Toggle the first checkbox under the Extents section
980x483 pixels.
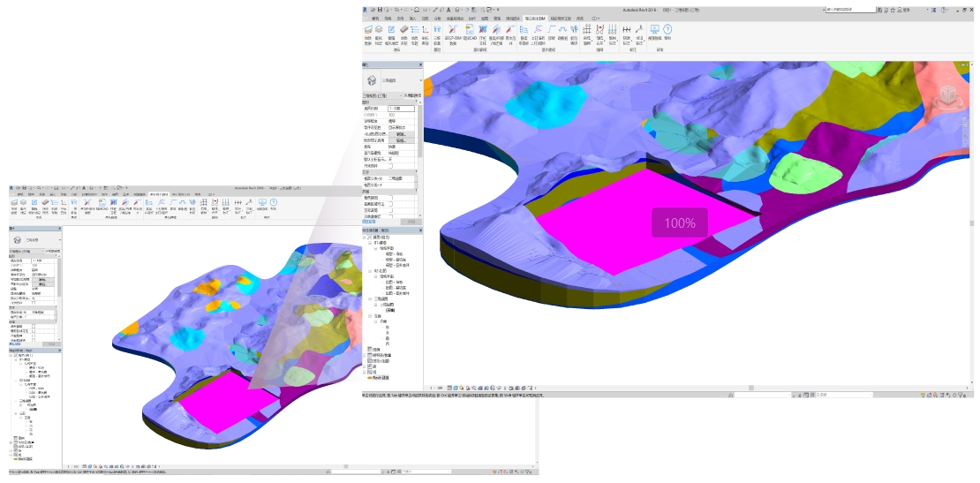tap(390, 197)
